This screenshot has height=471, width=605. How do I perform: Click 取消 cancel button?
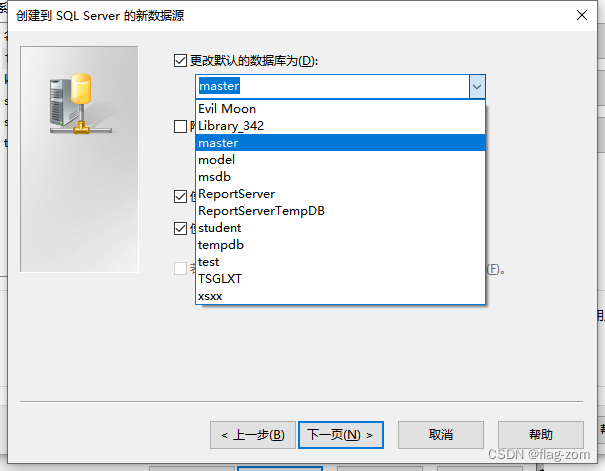441,435
